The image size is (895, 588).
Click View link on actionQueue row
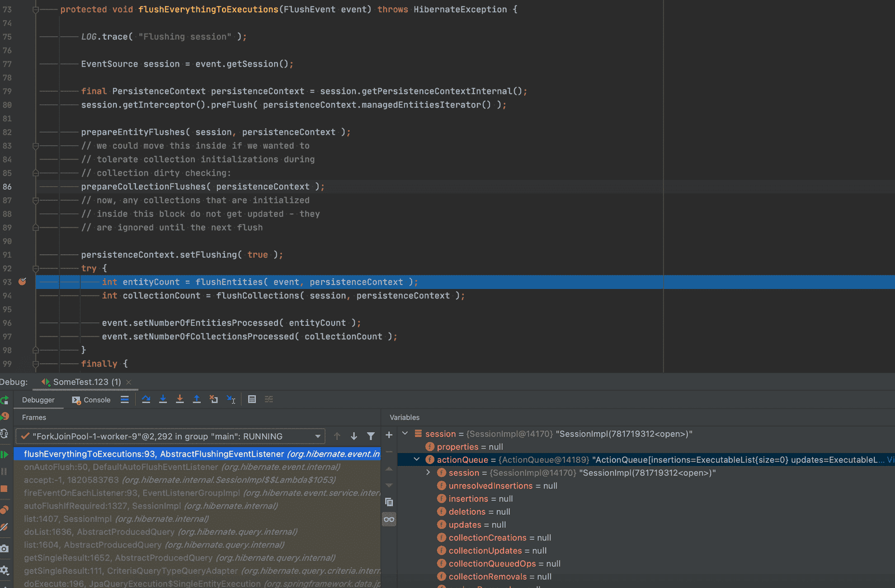[x=891, y=459]
